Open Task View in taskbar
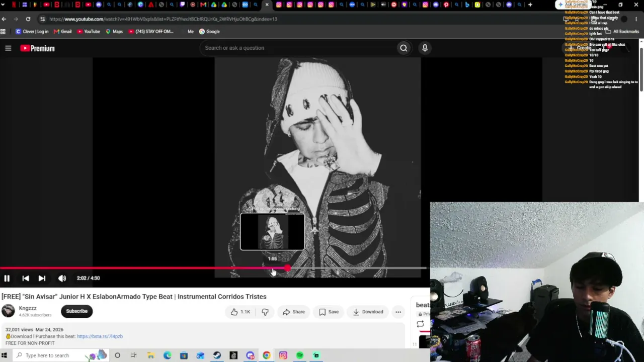Screen dimensions: 644x362 134,355
